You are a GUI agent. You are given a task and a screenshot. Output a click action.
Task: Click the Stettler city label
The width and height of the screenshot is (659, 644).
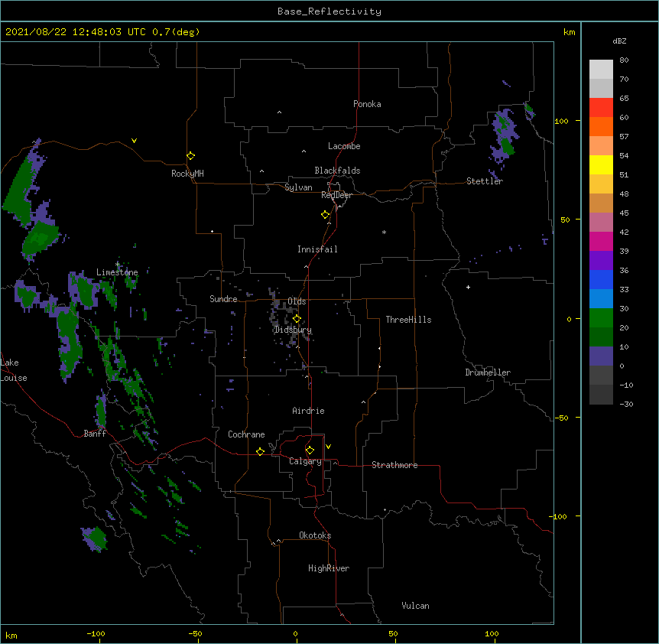tap(484, 181)
